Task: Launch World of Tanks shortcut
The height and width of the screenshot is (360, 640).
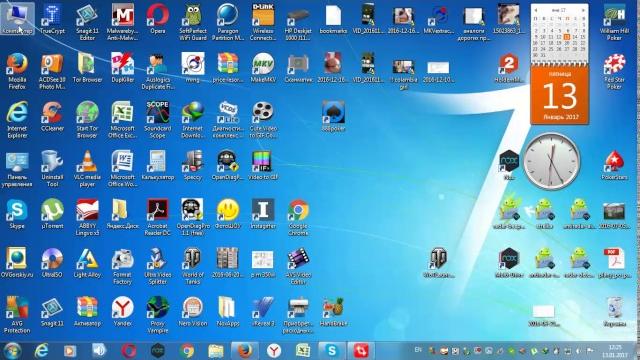Action: pyautogui.click(x=193, y=266)
